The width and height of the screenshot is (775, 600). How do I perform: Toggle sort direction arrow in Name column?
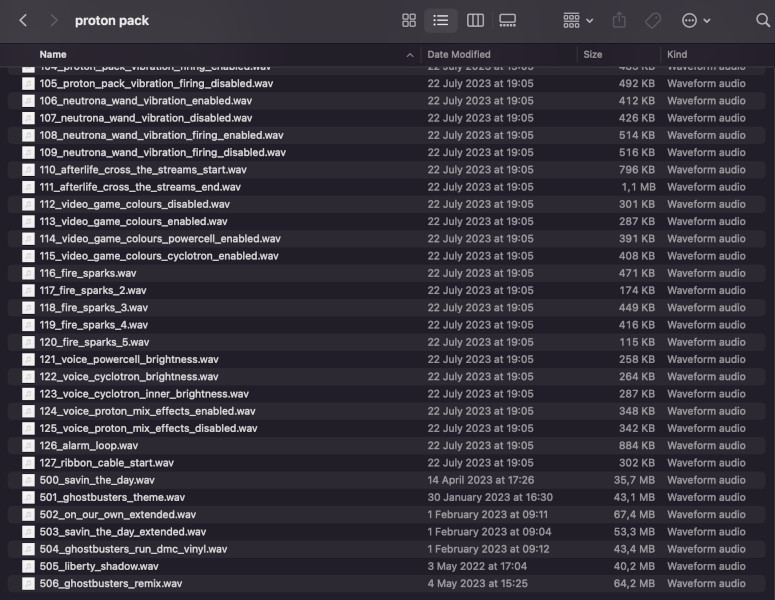coord(410,55)
